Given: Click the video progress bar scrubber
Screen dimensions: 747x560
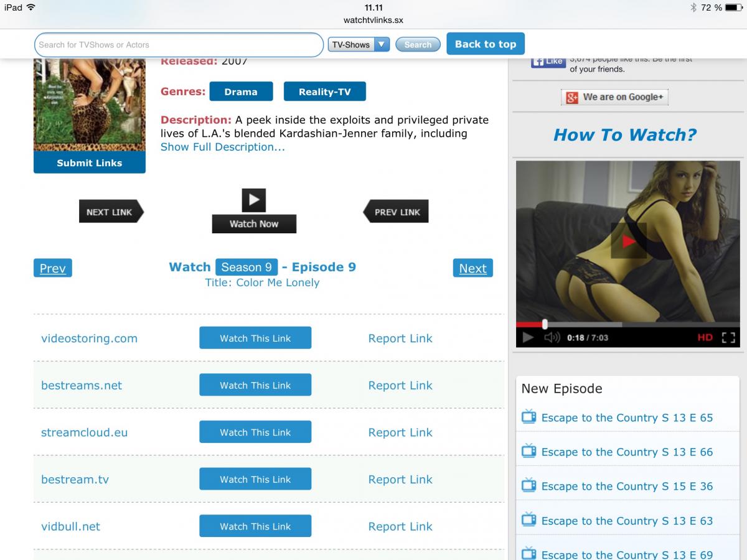Looking at the screenshot, I should [545, 324].
